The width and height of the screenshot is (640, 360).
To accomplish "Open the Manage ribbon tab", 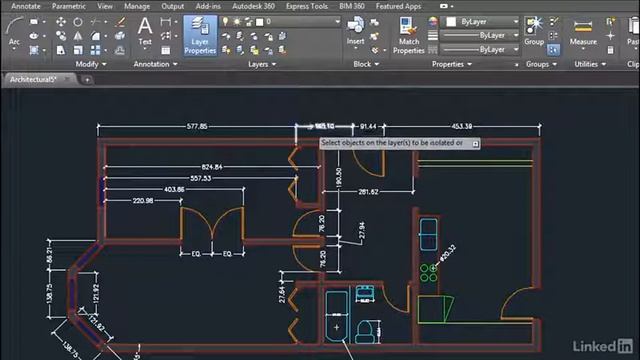I will (x=137, y=6).
